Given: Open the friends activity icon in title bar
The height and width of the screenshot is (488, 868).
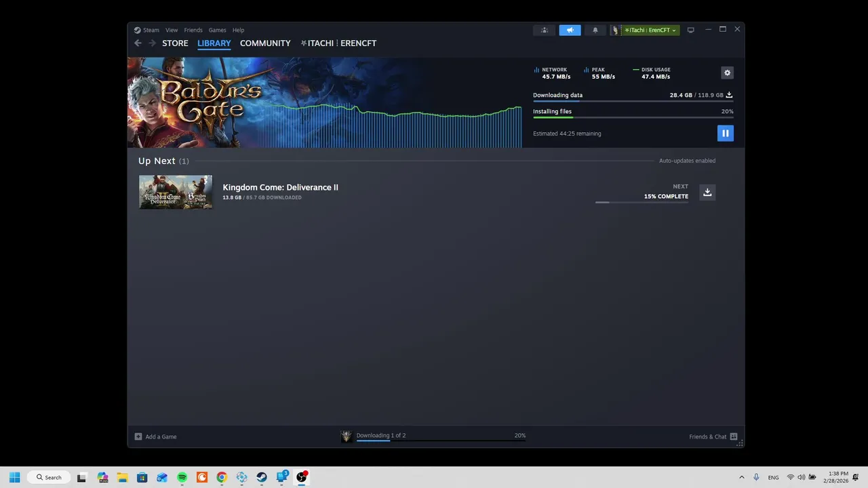Looking at the screenshot, I should click(544, 30).
